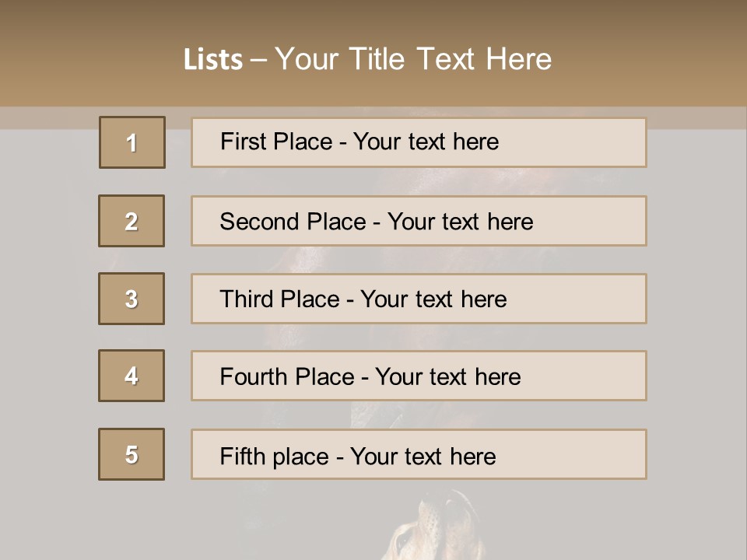Click the word 'Second' in the list
The image size is (747, 560).
(x=259, y=222)
